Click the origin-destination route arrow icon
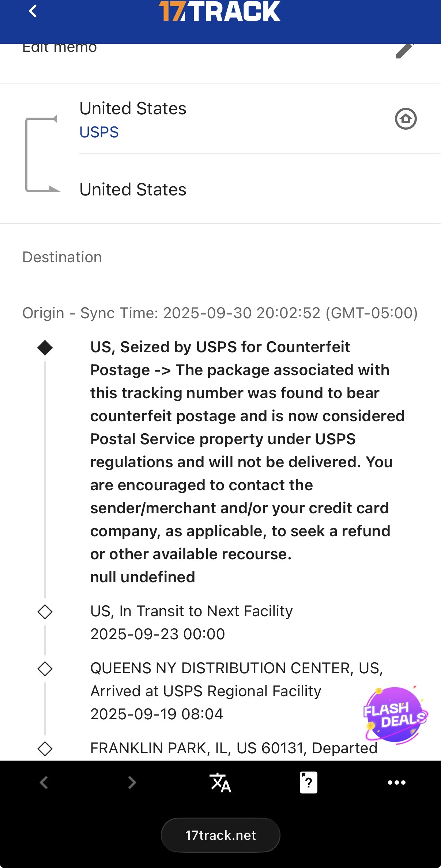 pyautogui.click(x=42, y=154)
